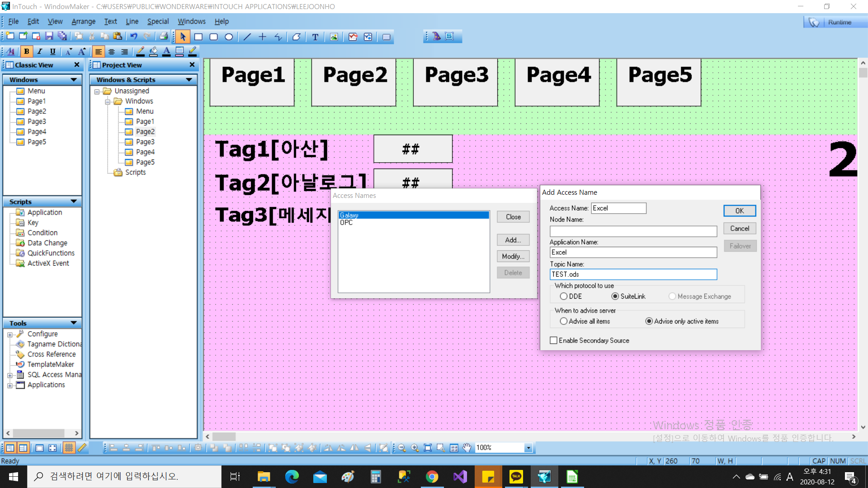Image resolution: width=868 pixels, height=488 pixels.
Task: Click the Node Name input field
Action: click(x=633, y=231)
